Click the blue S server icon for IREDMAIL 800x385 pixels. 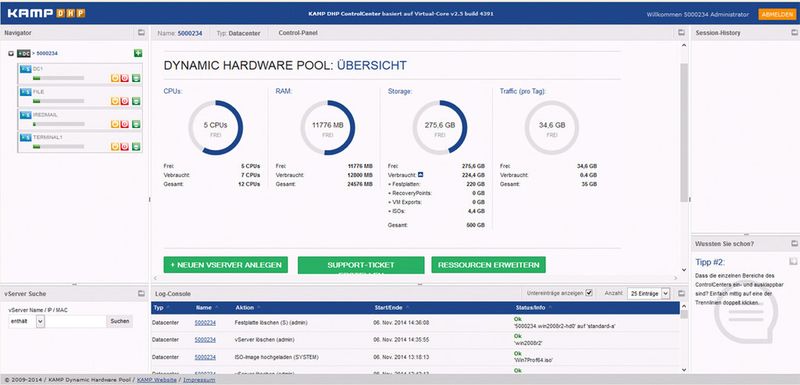click(x=26, y=115)
